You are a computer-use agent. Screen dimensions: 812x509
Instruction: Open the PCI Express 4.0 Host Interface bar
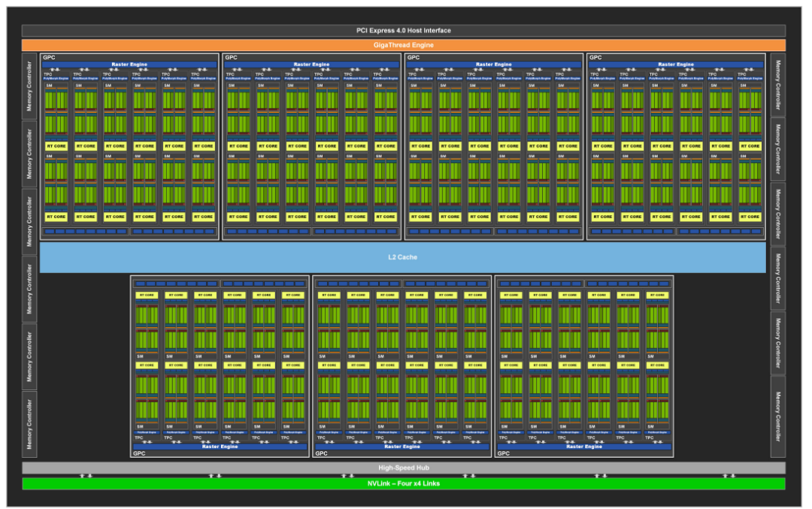pyautogui.click(x=406, y=30)
